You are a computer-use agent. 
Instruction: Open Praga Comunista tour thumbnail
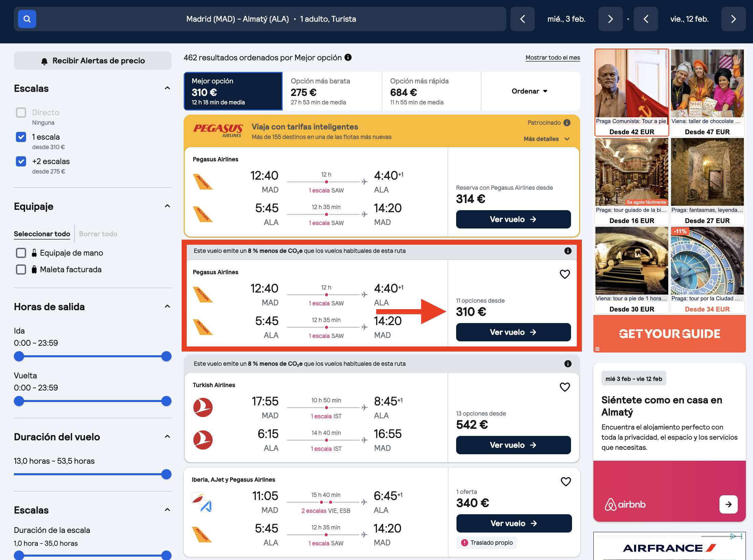[632, 93]
